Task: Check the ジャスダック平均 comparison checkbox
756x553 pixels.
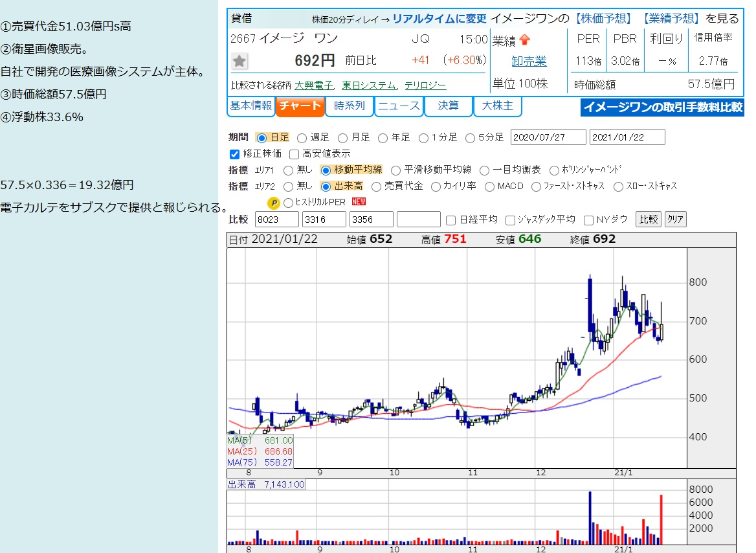Action: [x=510, y=221]
